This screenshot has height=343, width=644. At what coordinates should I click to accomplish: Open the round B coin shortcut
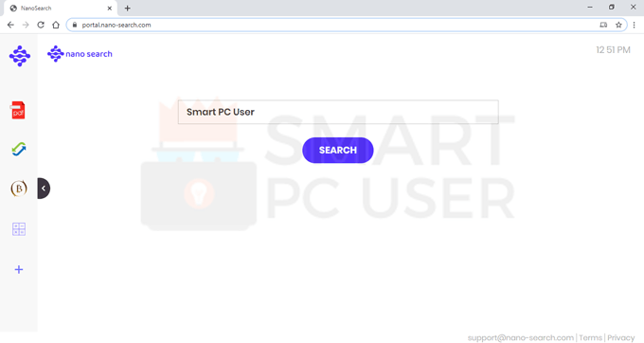tap(19, 189)
